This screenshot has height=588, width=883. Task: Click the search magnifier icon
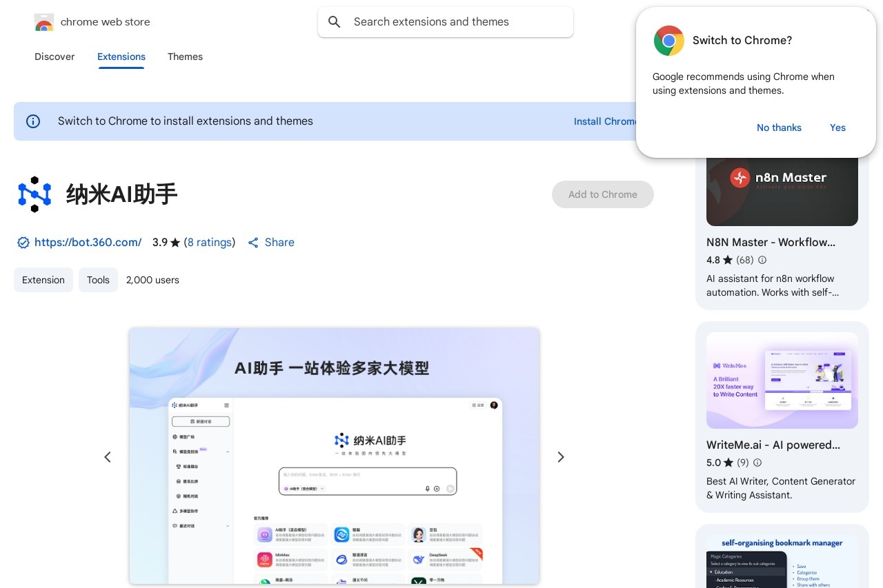coord(335,22)
